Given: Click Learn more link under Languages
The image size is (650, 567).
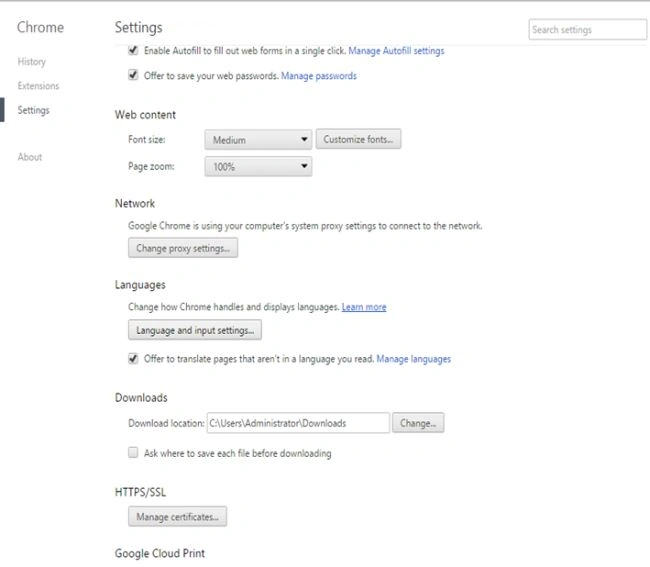Looking at the screenshot, I should coord(364,307).
